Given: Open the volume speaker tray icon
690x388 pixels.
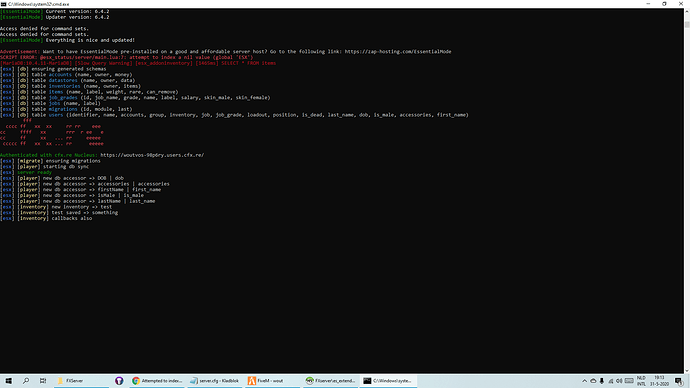Looking at the screenshot, I should 619,381.
